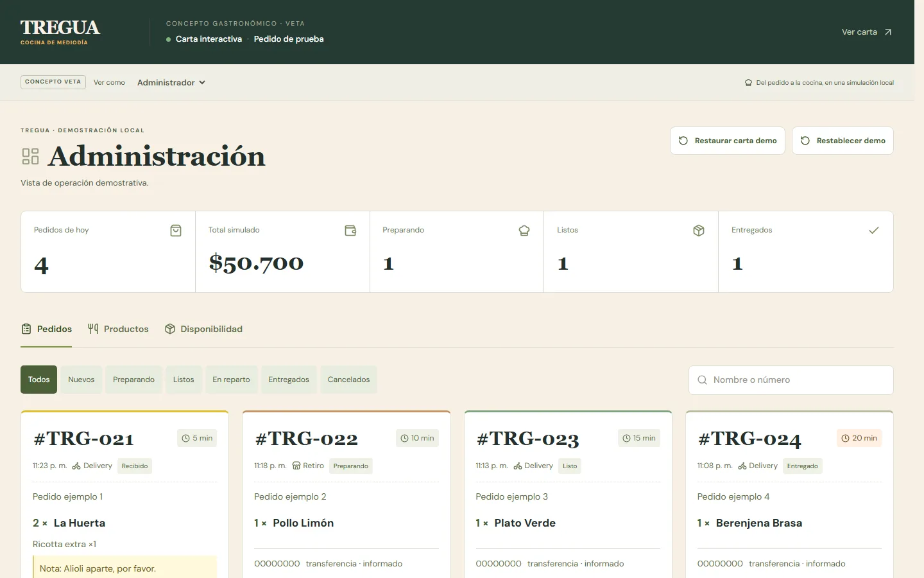
Task: Filter orders by Entregados
Action: (289, 380)
